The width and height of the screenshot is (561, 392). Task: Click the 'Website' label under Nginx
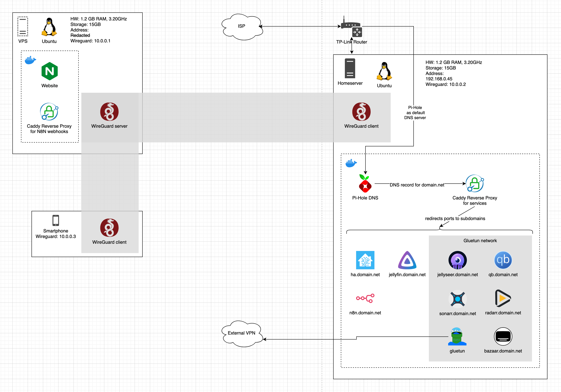click(x=50, y=86)
